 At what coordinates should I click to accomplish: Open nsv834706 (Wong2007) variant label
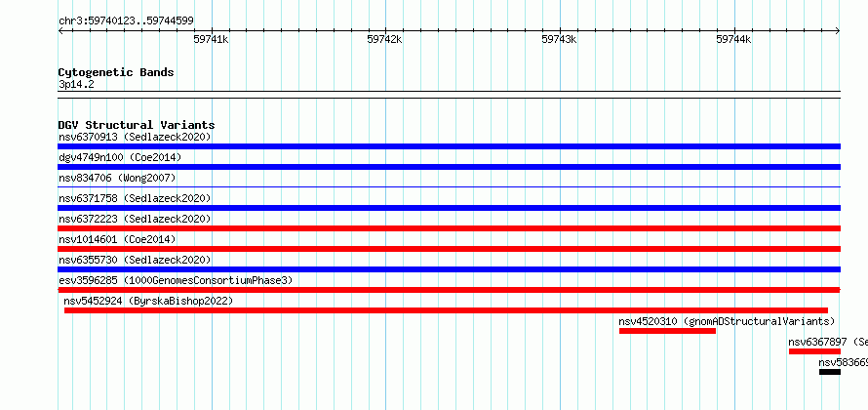(x=117, y=178)
